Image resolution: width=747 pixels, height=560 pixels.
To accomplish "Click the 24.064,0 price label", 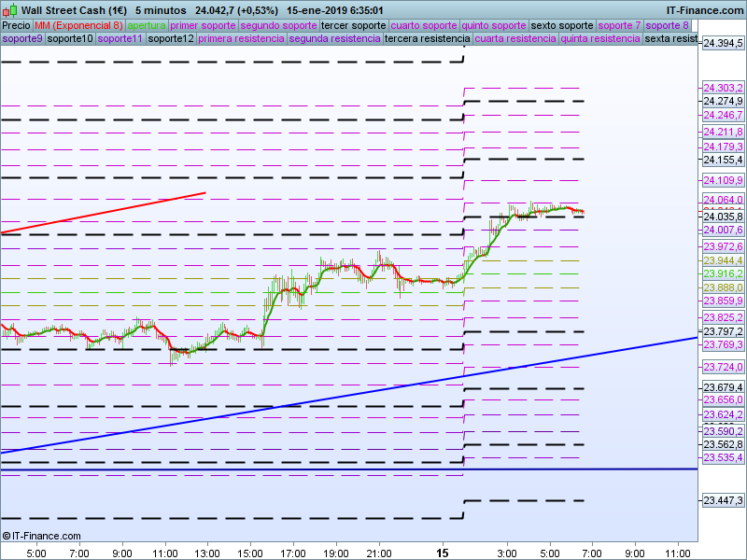I will (x=723, y=200).
